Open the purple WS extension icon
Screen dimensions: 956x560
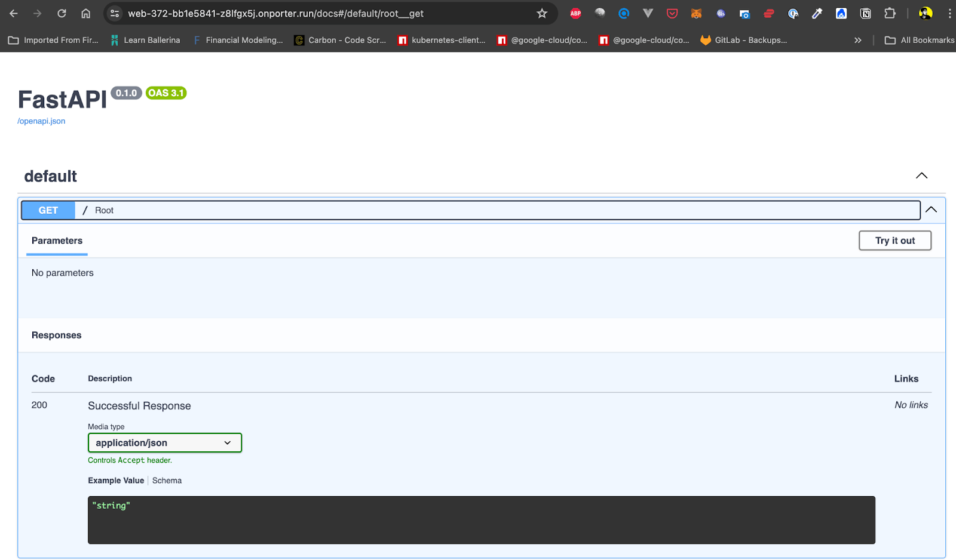click(x=721, y=13)
